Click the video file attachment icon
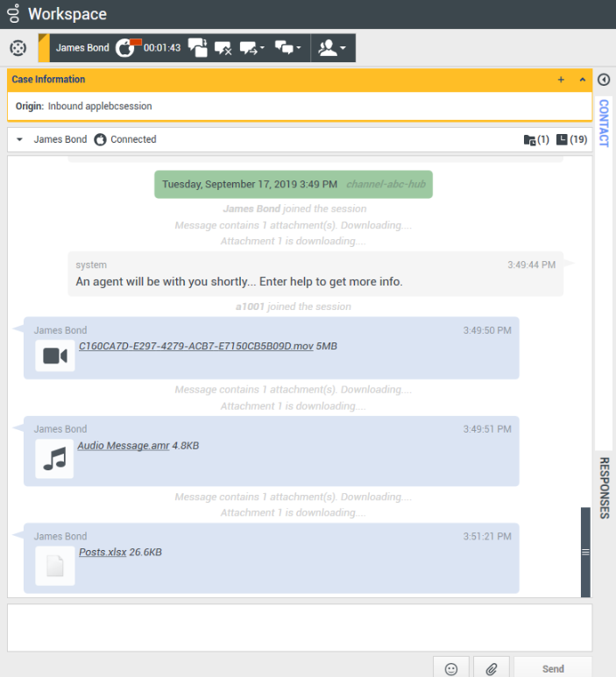The image size is (616, 677). 55,356
